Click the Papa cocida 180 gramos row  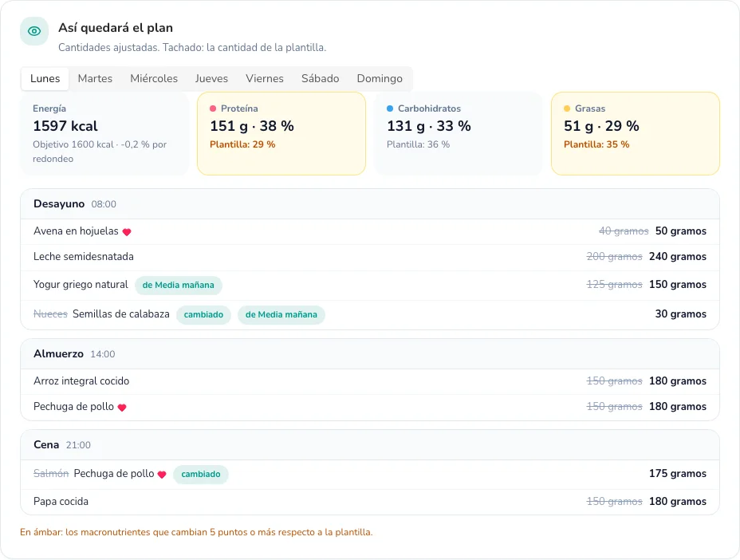[x=370, y=502]
